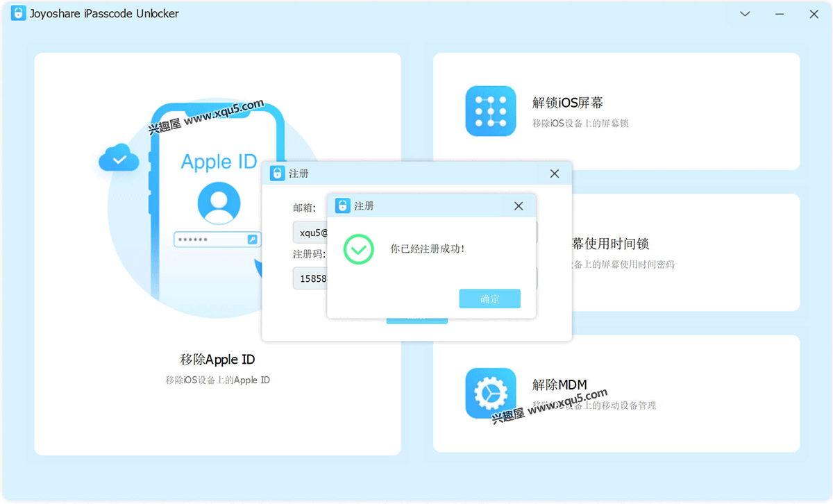Click the 解锁iOS屏幕 grid icon
This screenshot has height=504, width=833.
click(491, 111)
